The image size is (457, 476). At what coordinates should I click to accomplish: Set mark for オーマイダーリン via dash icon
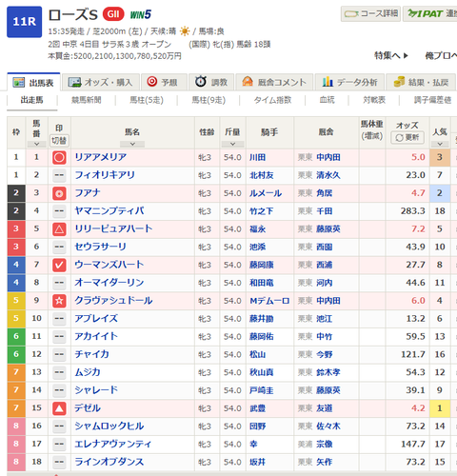(59, 283)
